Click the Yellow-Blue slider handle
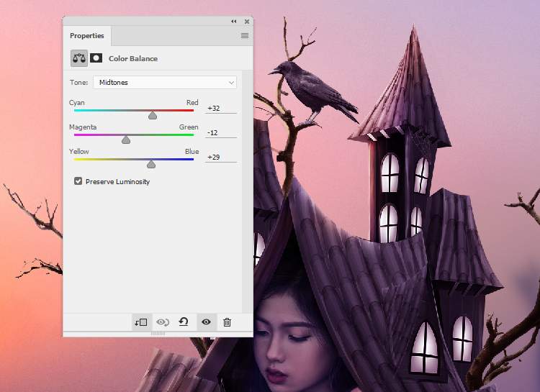 (151, 164)
